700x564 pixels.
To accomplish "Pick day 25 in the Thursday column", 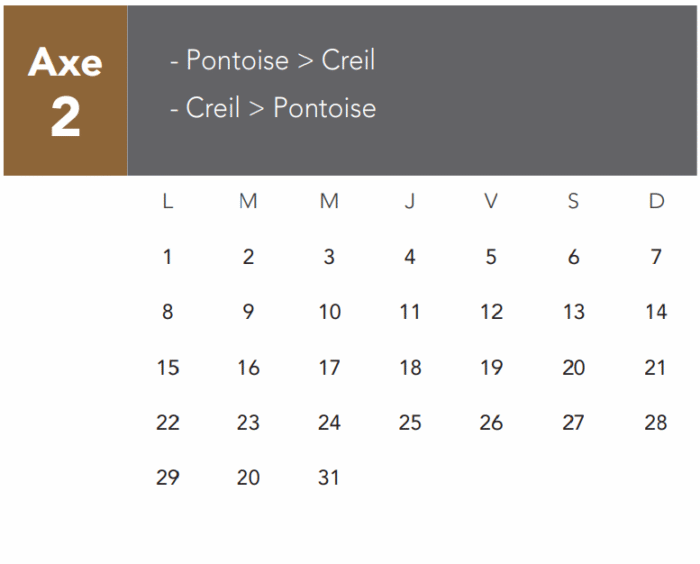I will (410, 423).
